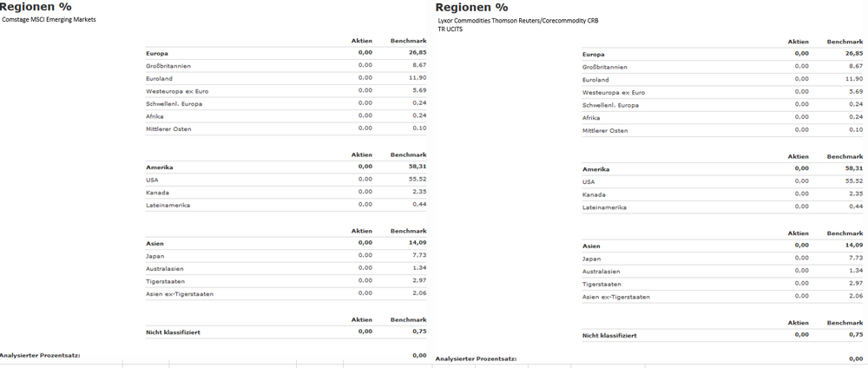
Task: Click 'Asien ex-Tigerstaaten' in left panel
Action: click(180, 294)
